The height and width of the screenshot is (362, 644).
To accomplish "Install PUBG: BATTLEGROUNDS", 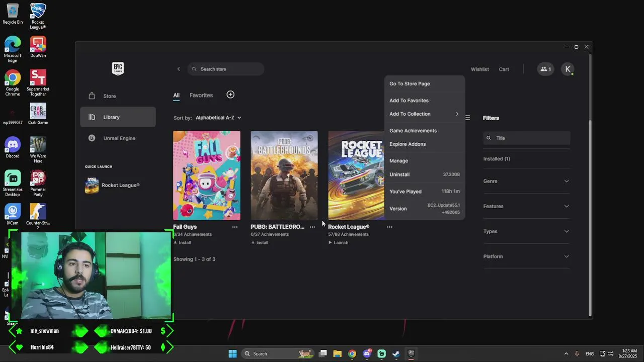I will coord(260,243).
